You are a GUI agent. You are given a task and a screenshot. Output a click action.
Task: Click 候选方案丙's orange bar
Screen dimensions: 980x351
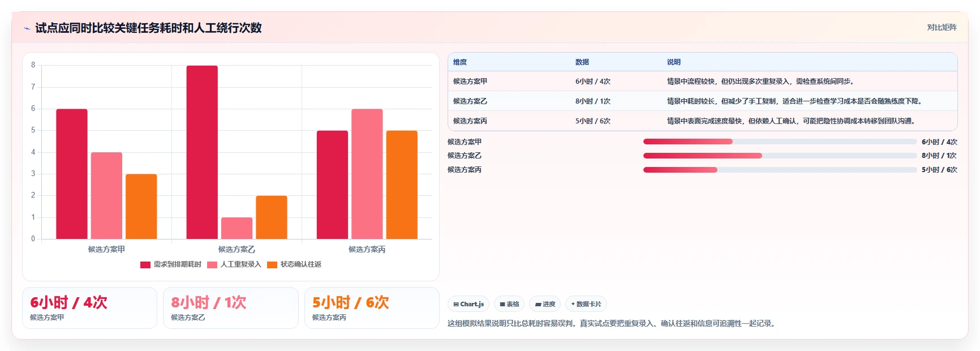(x=402, y=185)
